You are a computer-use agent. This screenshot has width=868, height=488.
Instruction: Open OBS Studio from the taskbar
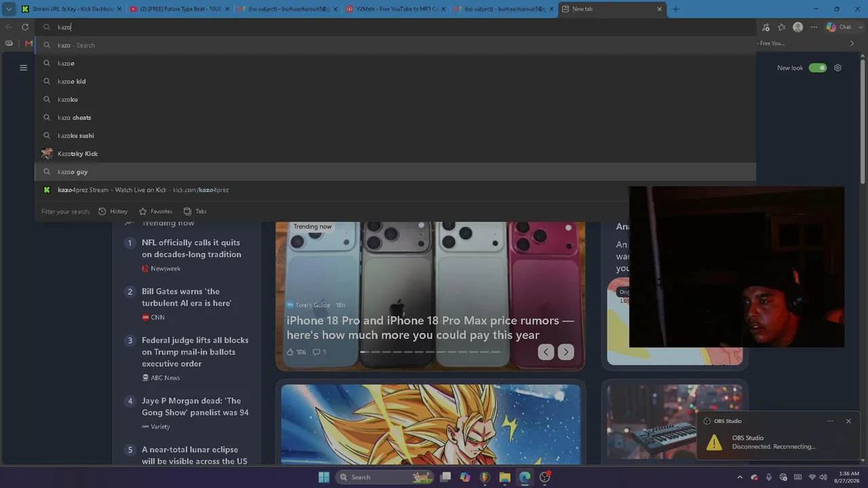(545, 477)
